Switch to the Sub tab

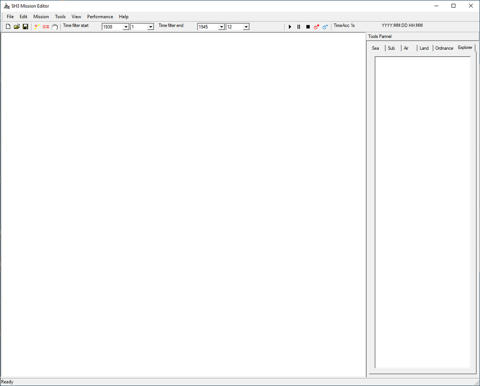click(392, 48)
